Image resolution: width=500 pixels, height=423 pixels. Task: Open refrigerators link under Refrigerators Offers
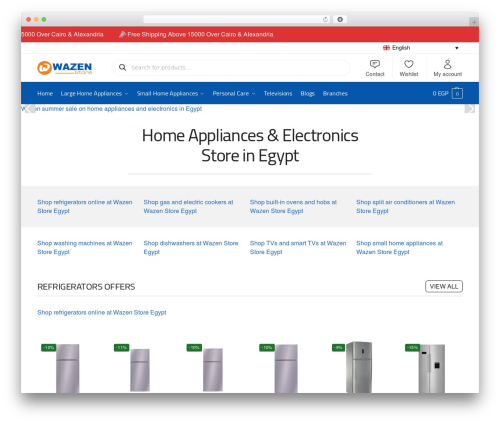pyautogui.click(x=102, y=312)
